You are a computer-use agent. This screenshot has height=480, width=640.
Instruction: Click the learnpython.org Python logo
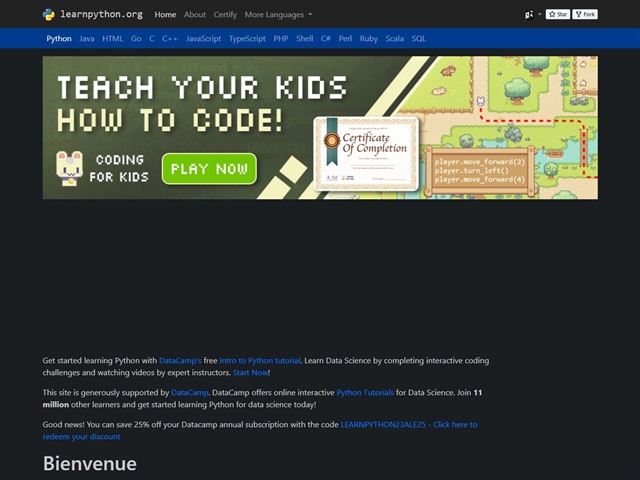(49, 15)
